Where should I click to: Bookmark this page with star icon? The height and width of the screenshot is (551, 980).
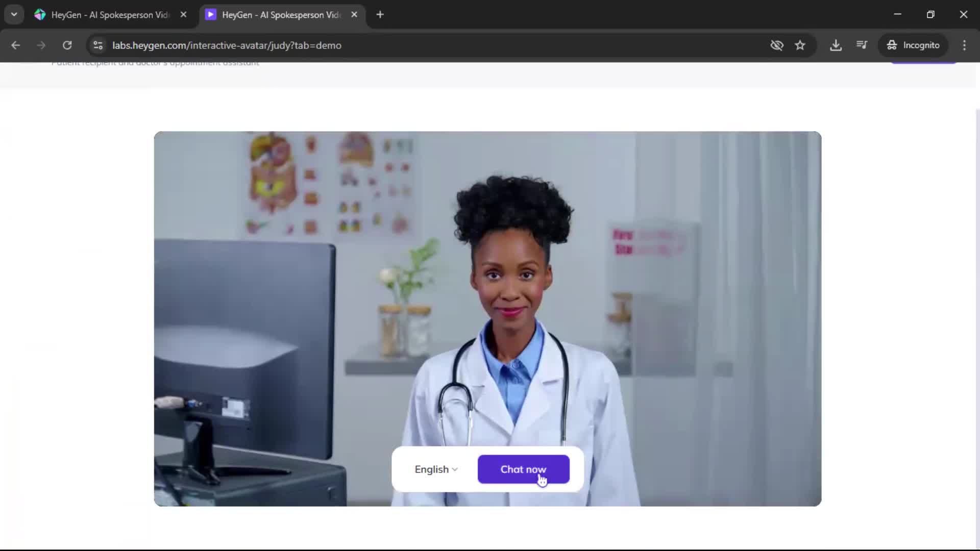[x=800, y=45]
